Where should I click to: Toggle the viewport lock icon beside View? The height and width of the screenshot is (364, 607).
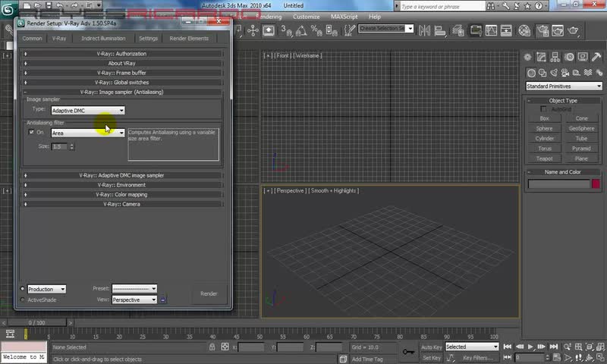click(163, 300)
